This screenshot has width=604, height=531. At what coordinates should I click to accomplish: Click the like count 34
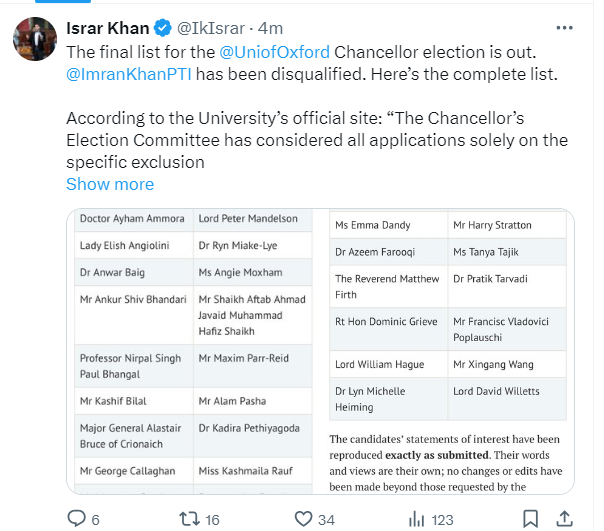click(x=327, y=518)
